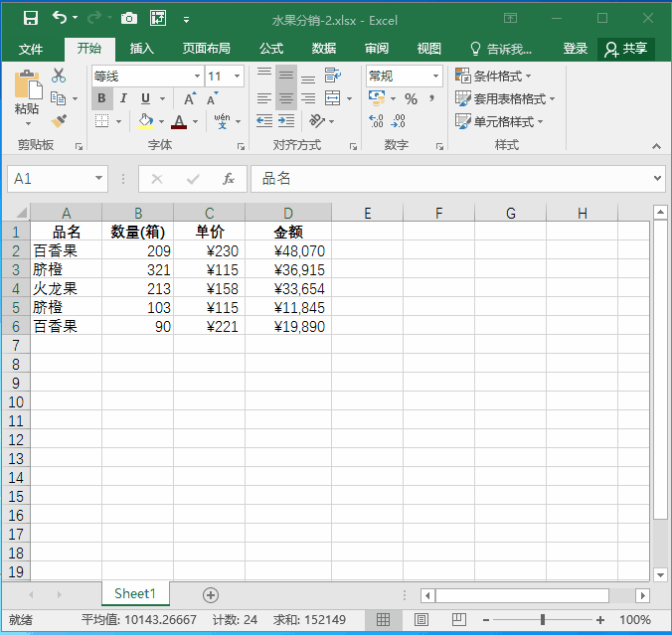Expand the number format combo box

(x=435, y=77)
